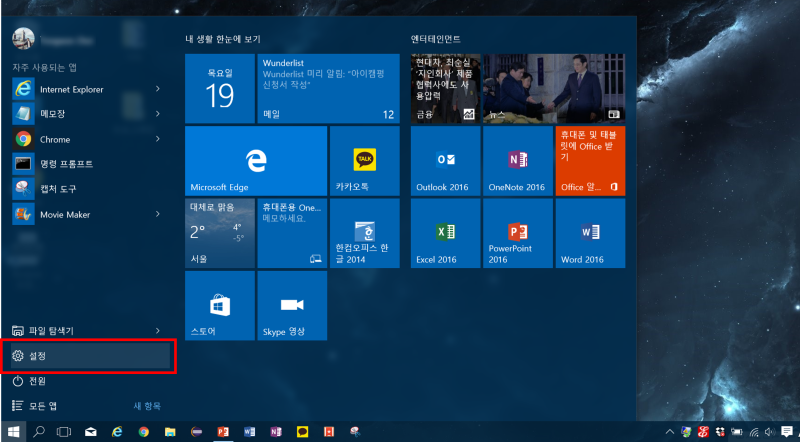Launch Outlook 2016 tile
Screen dimensions: 800x442
click(445, 161)
